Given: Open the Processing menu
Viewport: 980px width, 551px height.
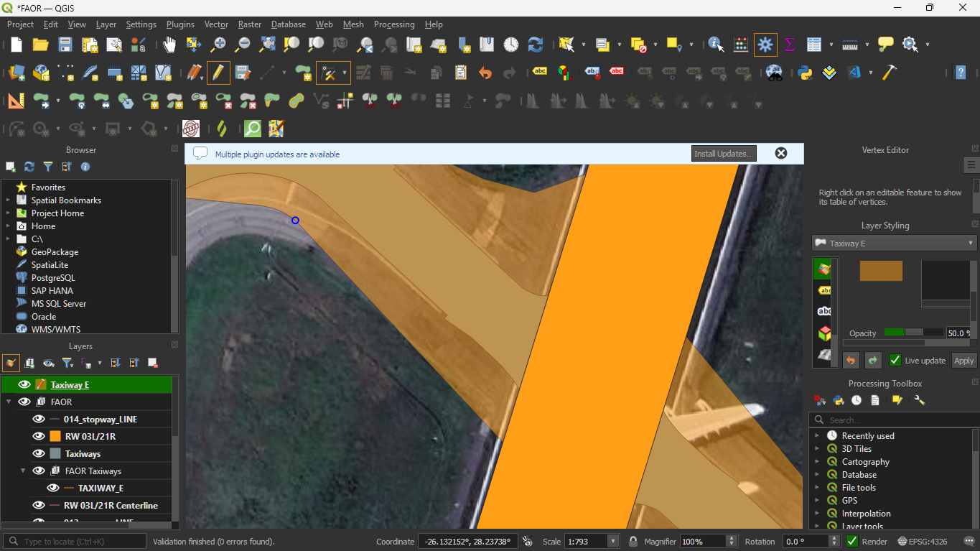Looking at the screenshot, I should click(394, 24).
